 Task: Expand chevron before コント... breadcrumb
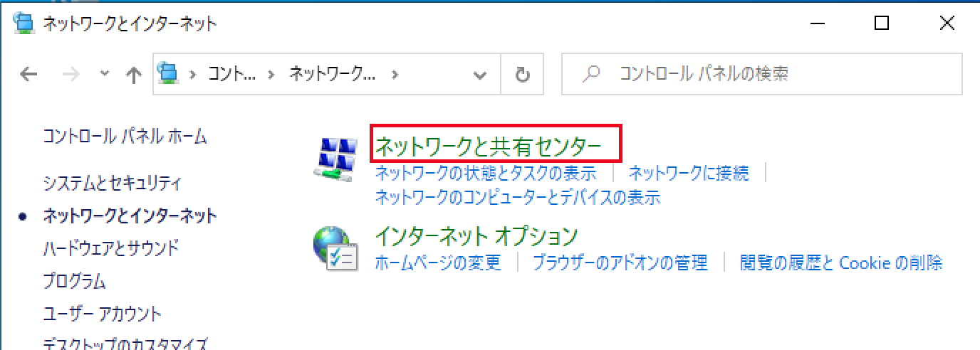click(192, 74)
